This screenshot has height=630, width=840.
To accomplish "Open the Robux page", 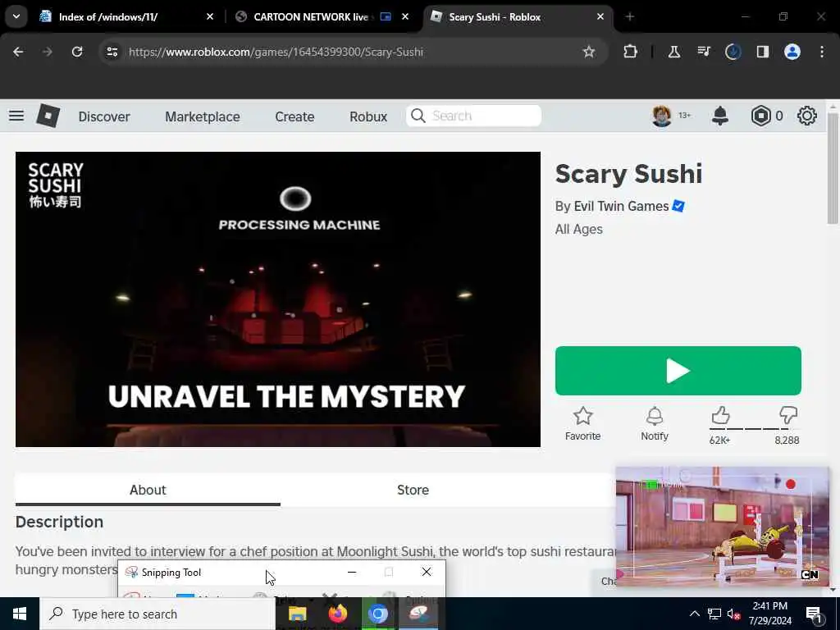I will [368, 116].
